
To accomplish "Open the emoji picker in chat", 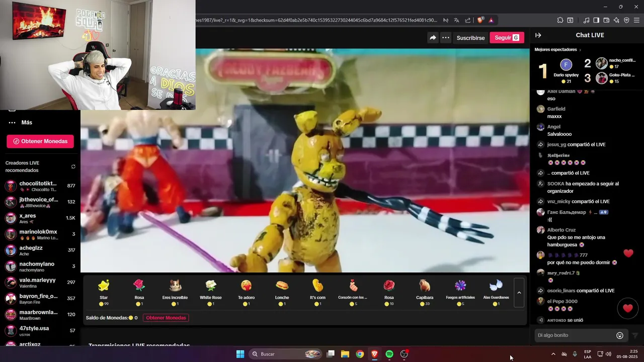I will coord(620,335).
